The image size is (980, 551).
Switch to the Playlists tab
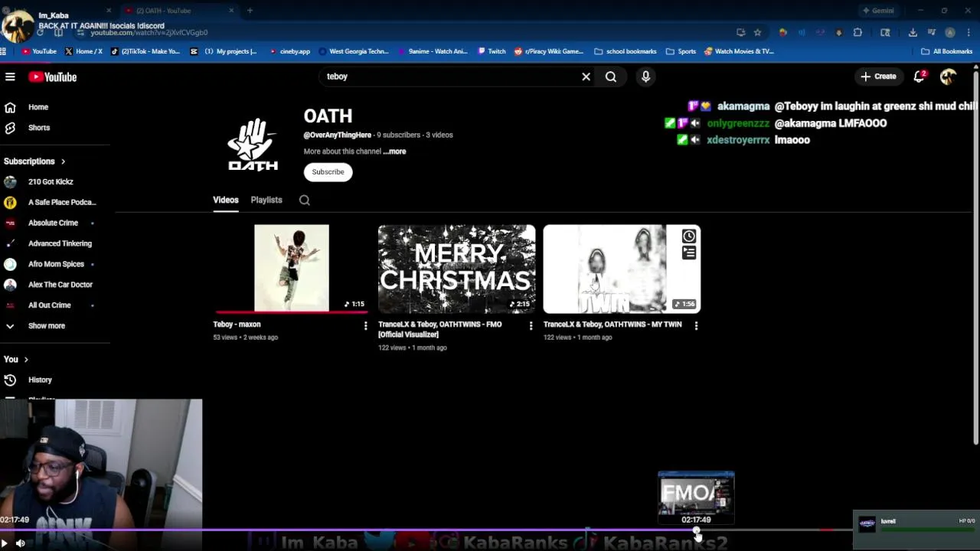[x=266, y=200]
